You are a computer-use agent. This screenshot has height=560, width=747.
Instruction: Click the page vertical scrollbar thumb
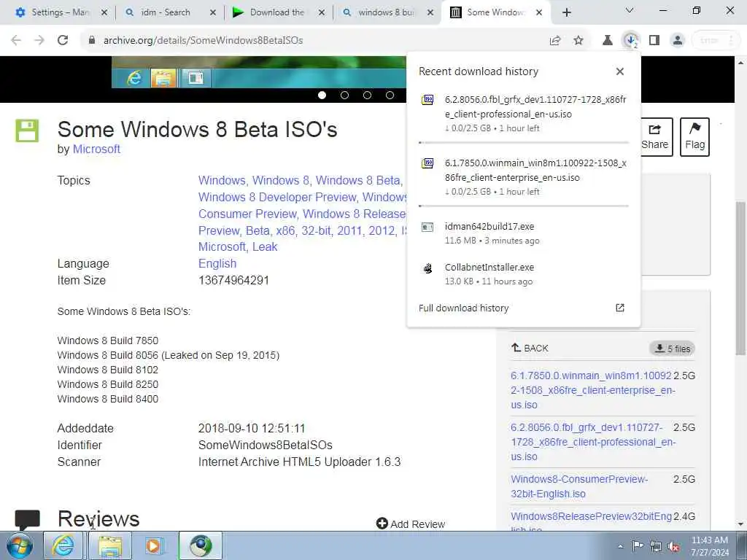pos(740,278)
